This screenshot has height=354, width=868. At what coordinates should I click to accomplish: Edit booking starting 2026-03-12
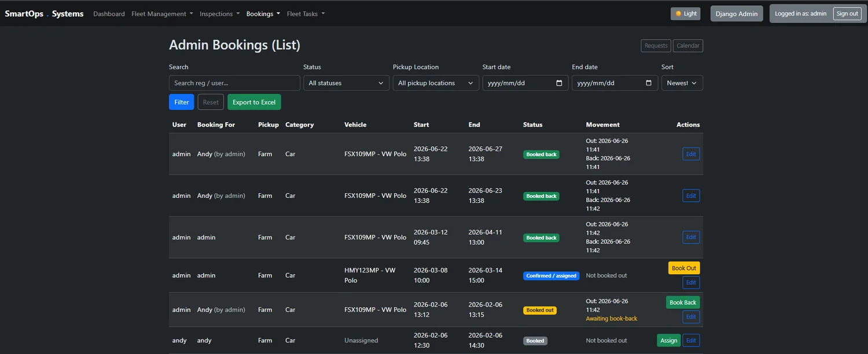691,237
